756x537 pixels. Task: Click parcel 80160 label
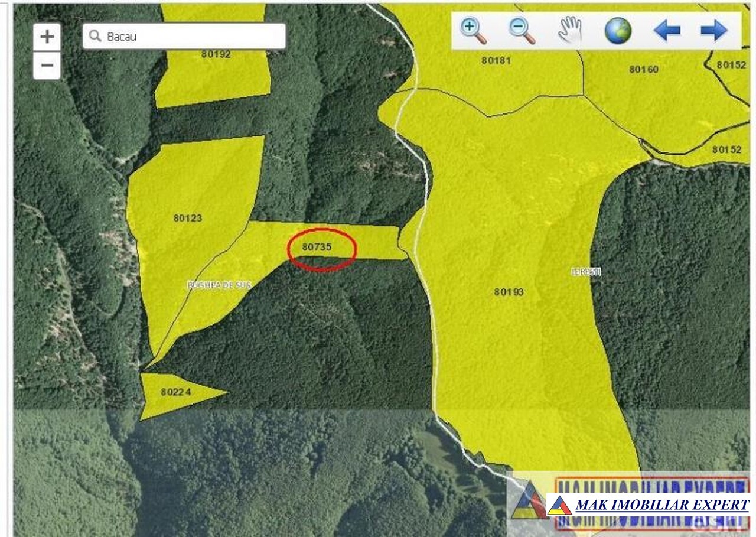coord(643,70)
